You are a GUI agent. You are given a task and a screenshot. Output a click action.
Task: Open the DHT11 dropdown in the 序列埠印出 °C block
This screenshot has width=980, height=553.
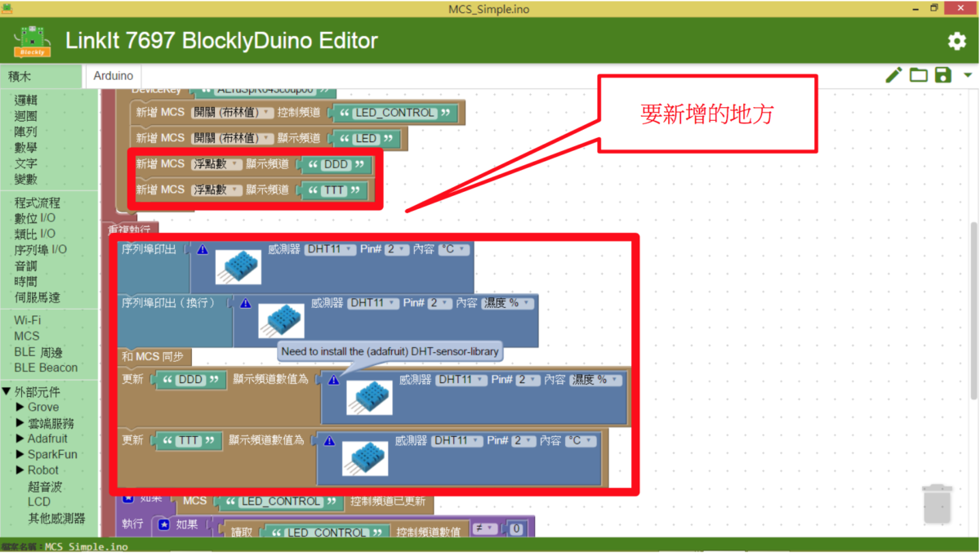[330, 249]
